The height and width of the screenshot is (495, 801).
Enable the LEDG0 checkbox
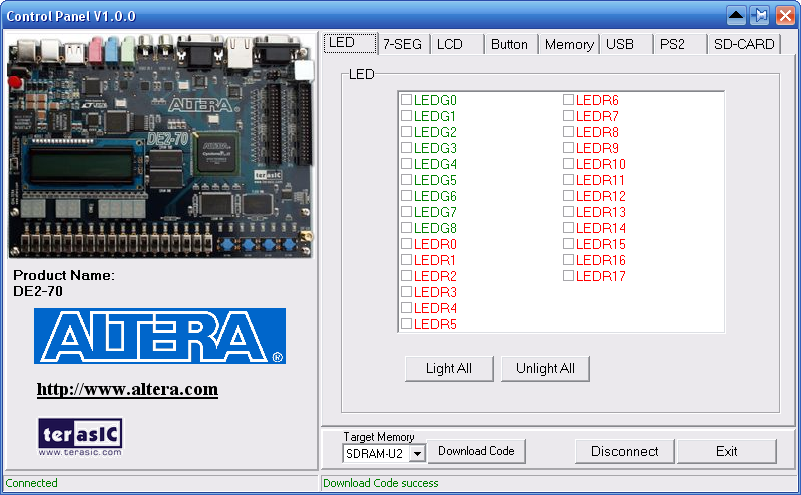[x=406, y=100]
